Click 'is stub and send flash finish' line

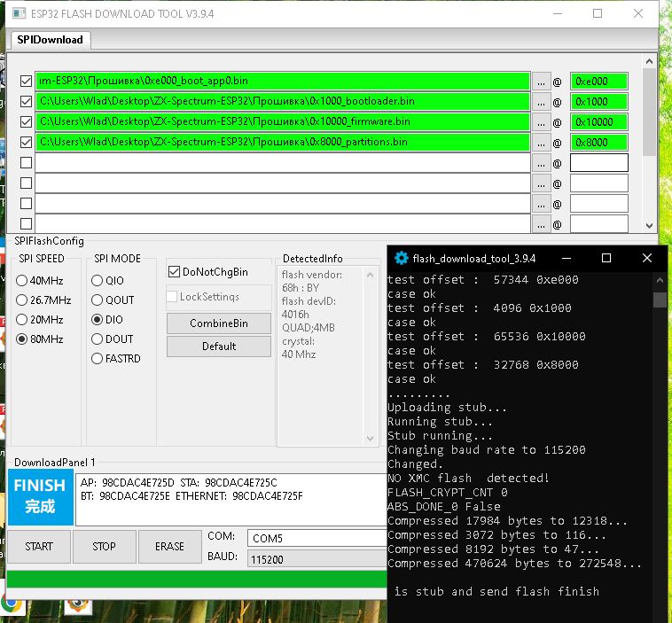496,592
